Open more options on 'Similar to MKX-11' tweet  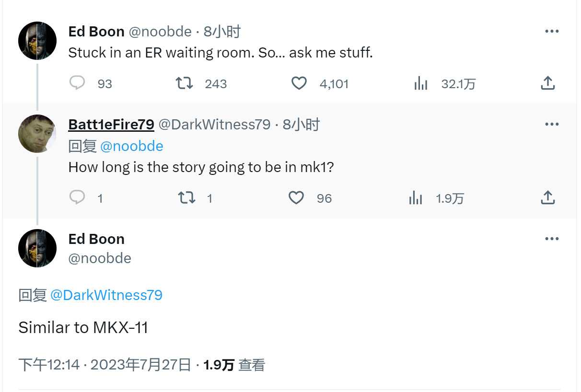click(552, 239)
